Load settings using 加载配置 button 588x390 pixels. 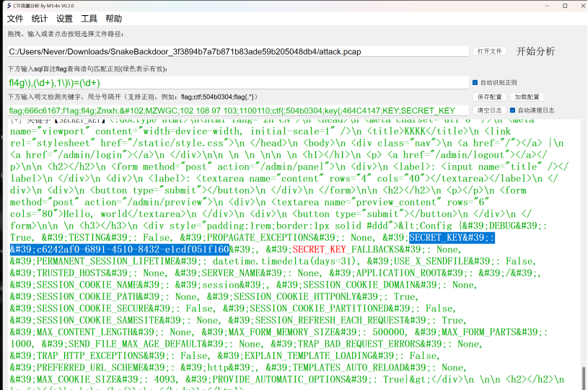click(x=526, y=97)
